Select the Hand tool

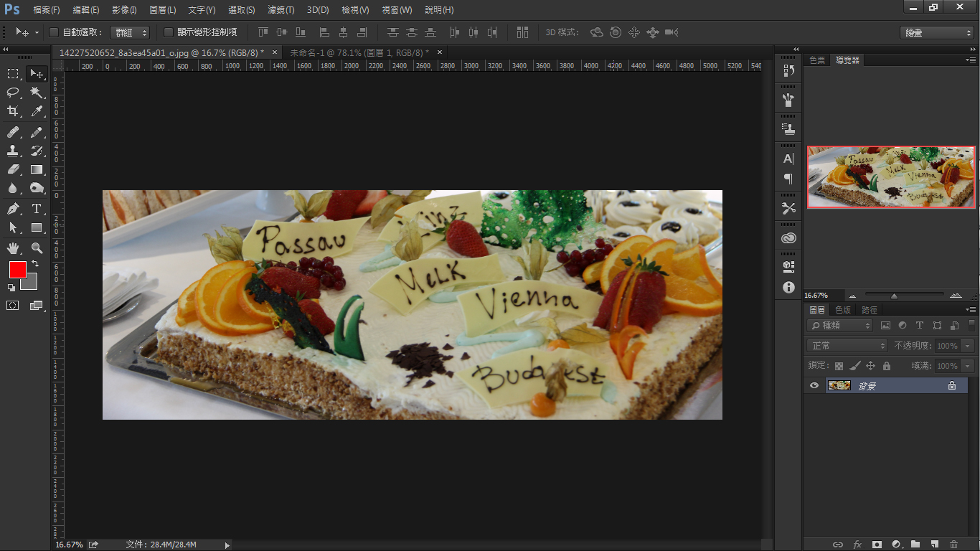coord(13,248)
